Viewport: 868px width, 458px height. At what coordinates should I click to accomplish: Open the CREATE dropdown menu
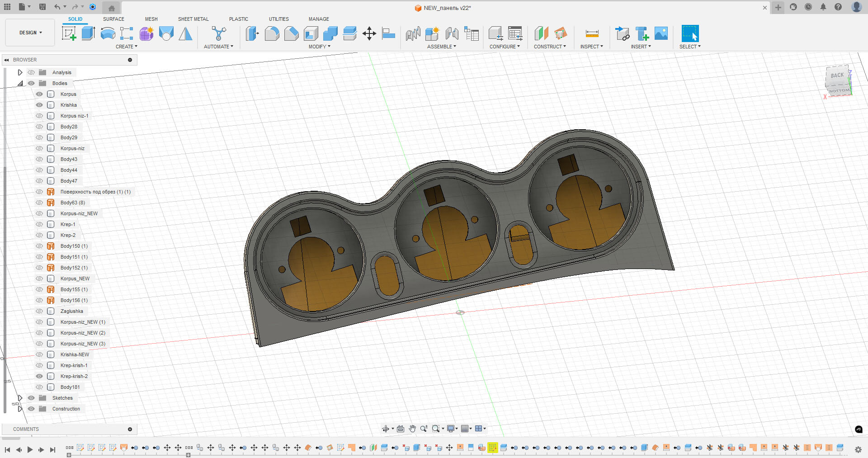click(x=127, y=47)
